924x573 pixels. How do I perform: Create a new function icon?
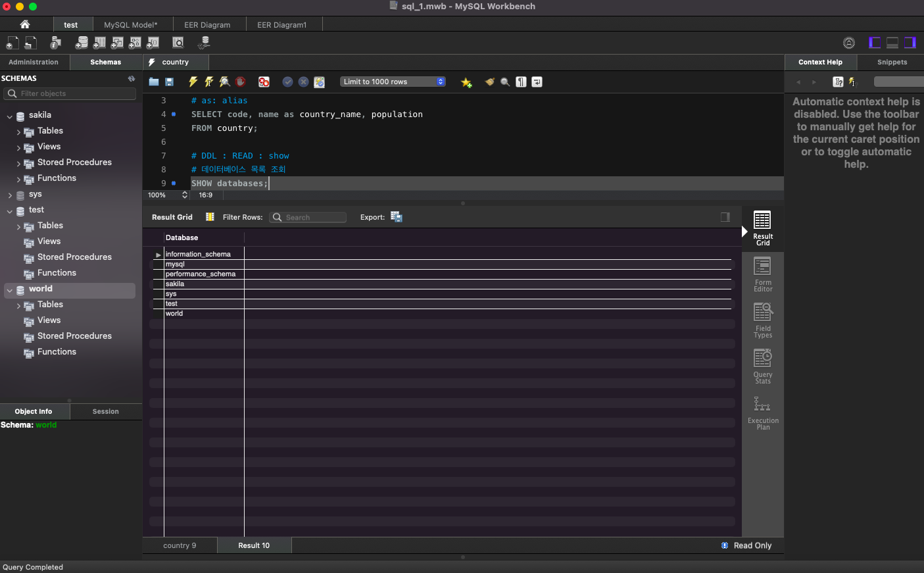[x=153, y=43]
